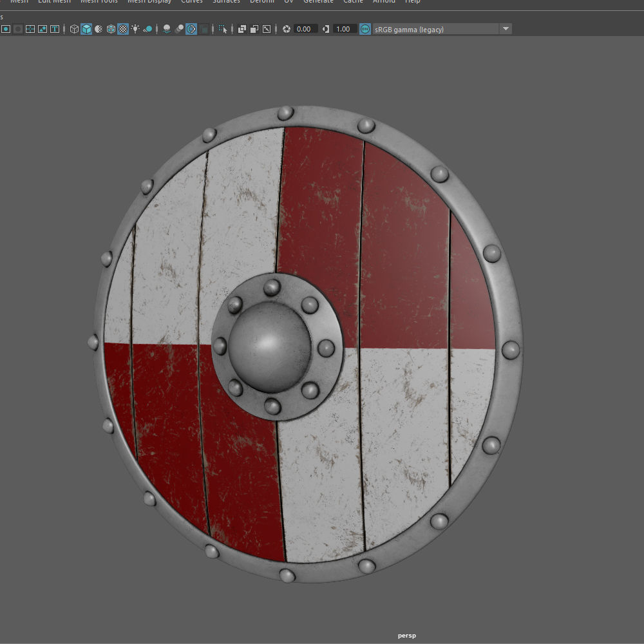Viewport: 644px width, 644px height.
Task: Toggle Motion Blur icon
Action: 179,29
